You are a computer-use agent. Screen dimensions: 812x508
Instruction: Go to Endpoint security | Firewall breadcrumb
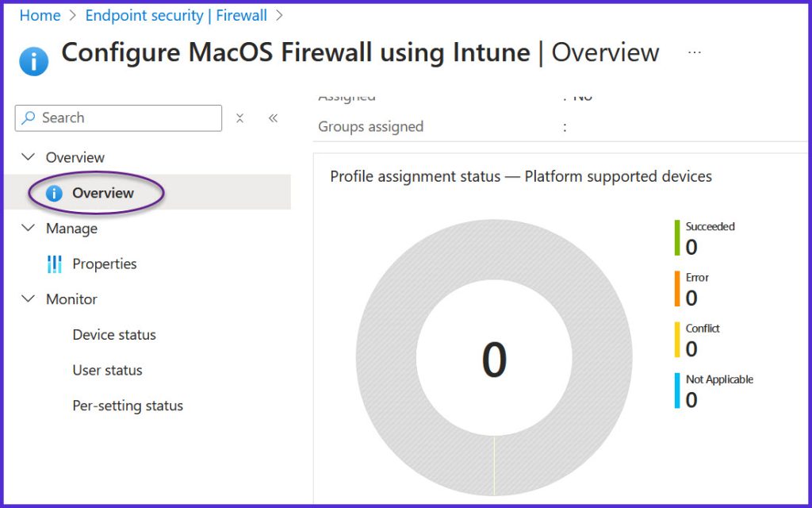tap(176, 16)
